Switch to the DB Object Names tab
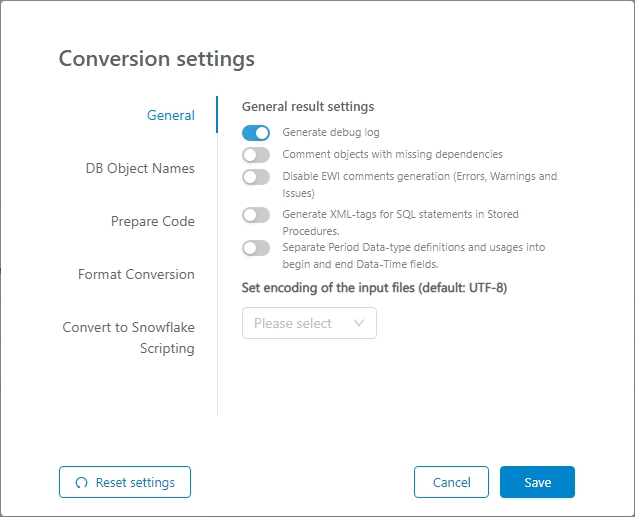 click(x=140, y=168)
